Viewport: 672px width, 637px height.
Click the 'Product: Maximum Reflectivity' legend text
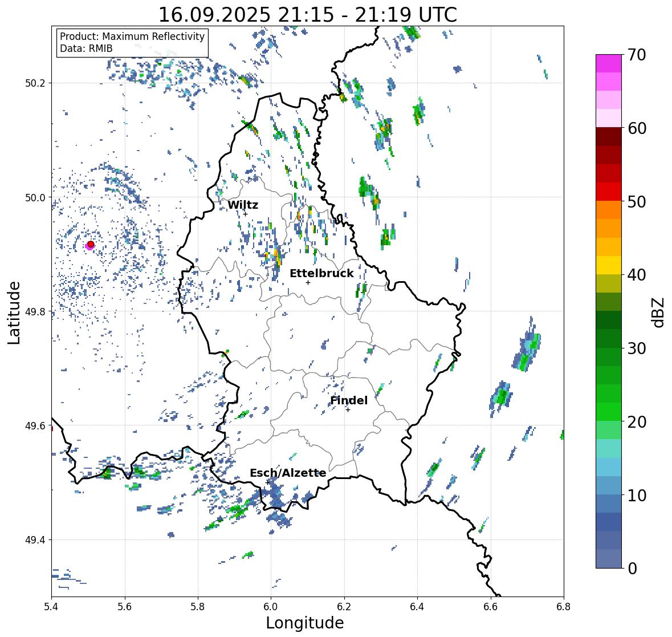pos(132,36)
